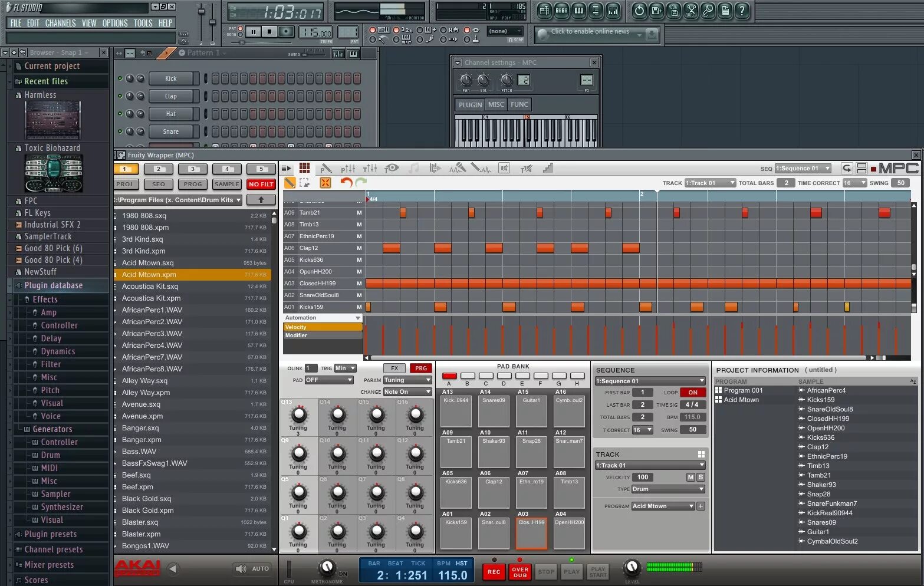Viewport: 924px width, 586px height.
Task: Click the undo history circular arrow icon
Action: point(639,10)
